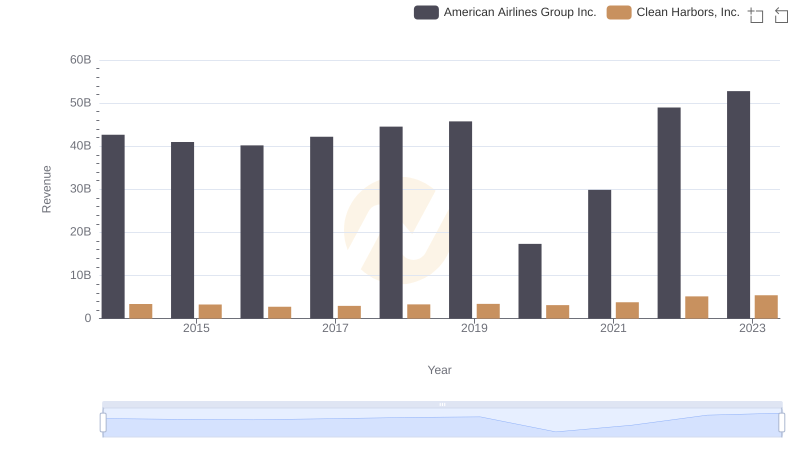Click the 50B y-axis label
Viewport: 800px width, 461px height.
tap(81, 103)
